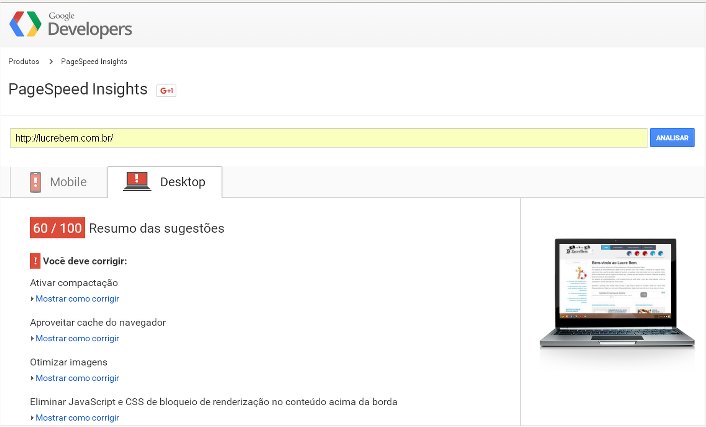The height and width of the screenshot is (427, 706).
Task: Click the Otimizar imagens text
Action: tap(69, 362)
